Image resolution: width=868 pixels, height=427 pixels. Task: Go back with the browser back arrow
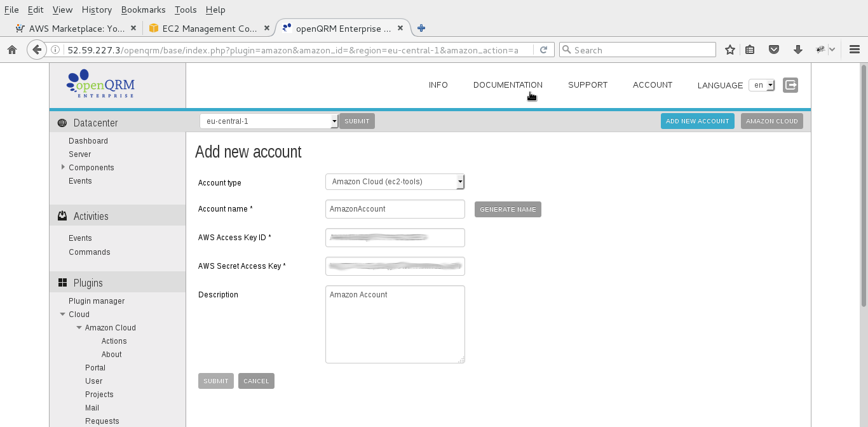click(x=37, y=50)
